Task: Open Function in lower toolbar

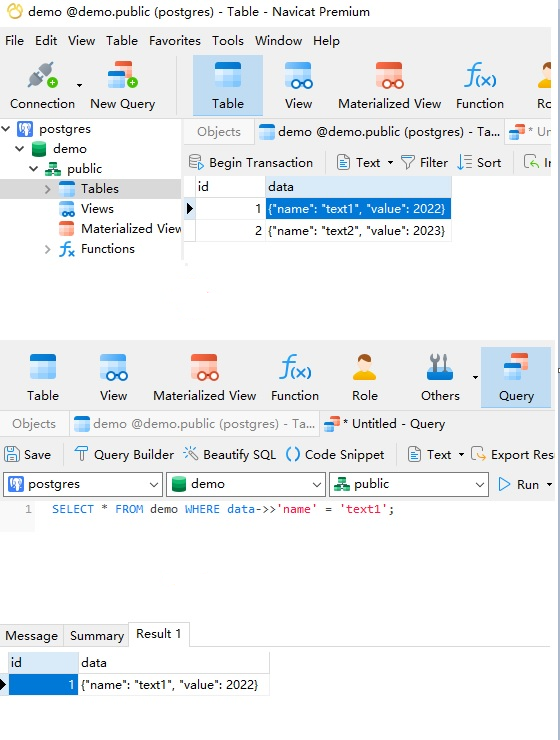Action: pos(295,378)
